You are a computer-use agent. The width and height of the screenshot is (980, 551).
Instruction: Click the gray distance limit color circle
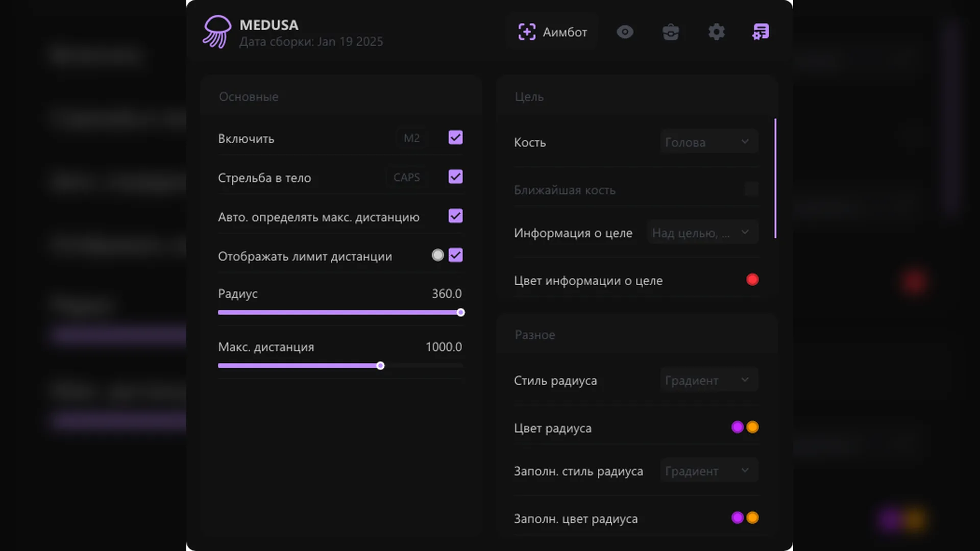[x=437, y=255]
